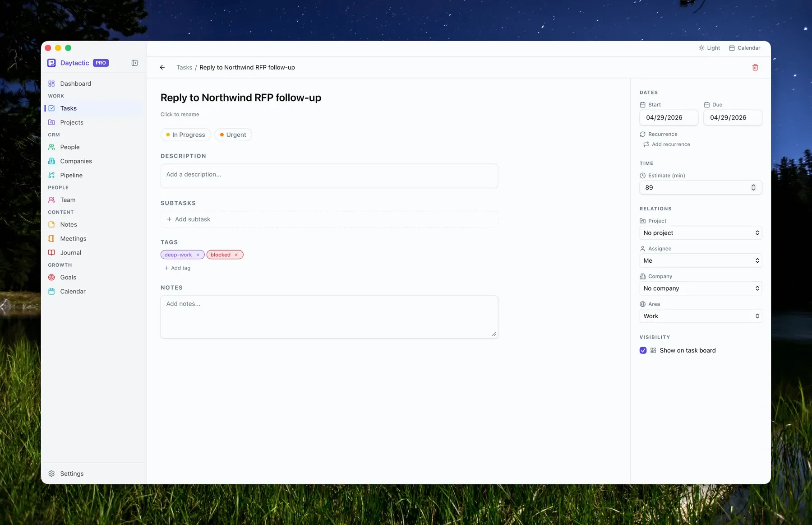This screenshot has width=812, height=525.
Task: Change the Urgent priority pill
Action: (233, 135)
